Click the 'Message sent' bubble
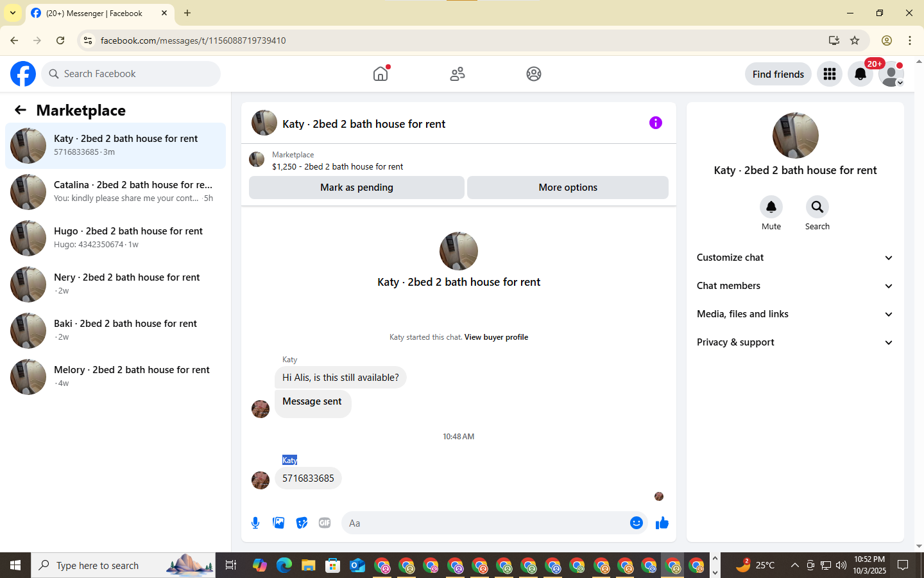The height and width of the screenshot is (578, 924). (312, 403)
